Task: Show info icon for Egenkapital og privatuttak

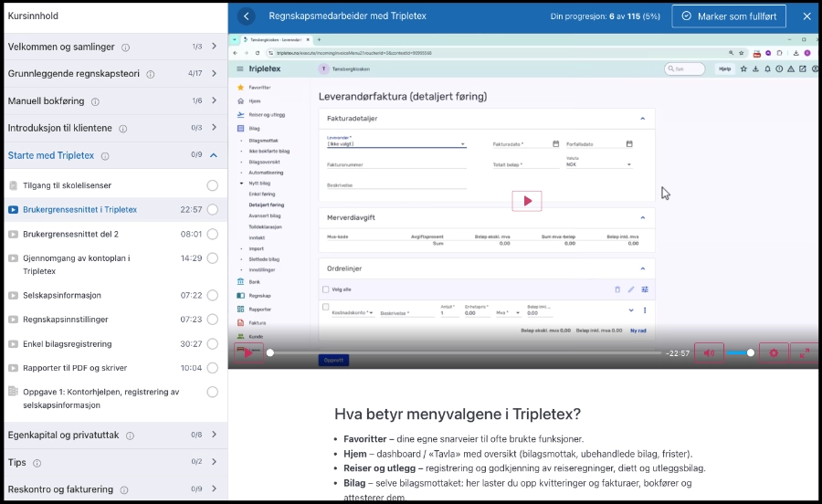Action: point(127,436)
